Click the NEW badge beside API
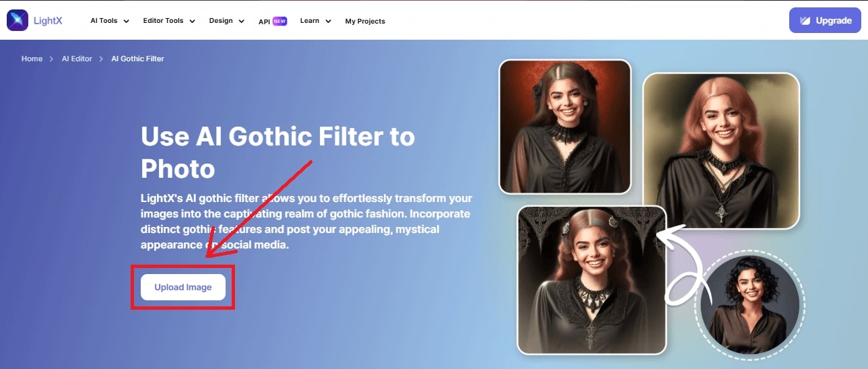This screenshot has height=369, width=868. (280, 21)
